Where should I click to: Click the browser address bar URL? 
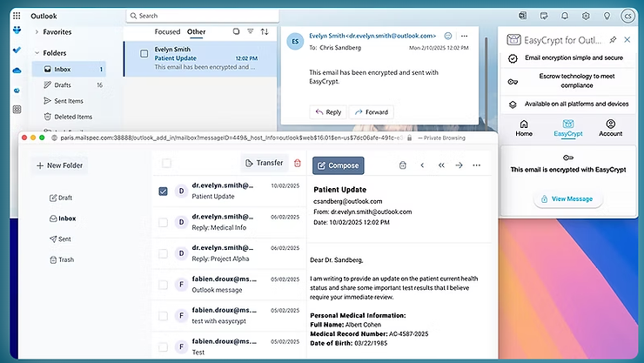click(x=231, y=138)
